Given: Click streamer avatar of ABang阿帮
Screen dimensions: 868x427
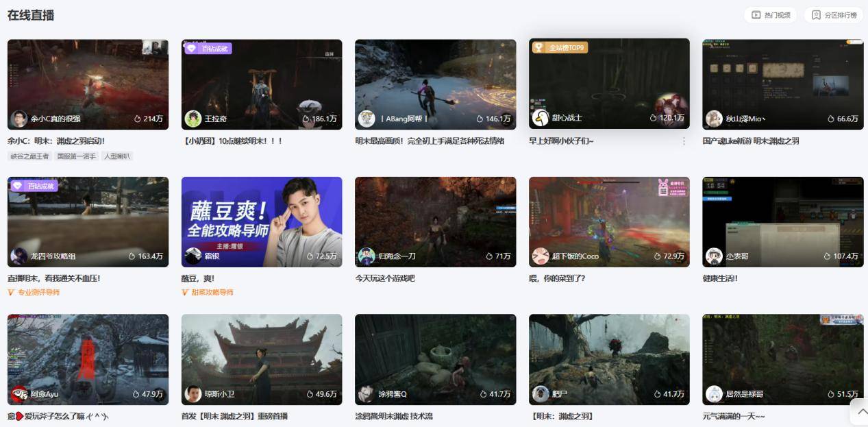Looking at the screenshot, I should [x=367, y=119].
